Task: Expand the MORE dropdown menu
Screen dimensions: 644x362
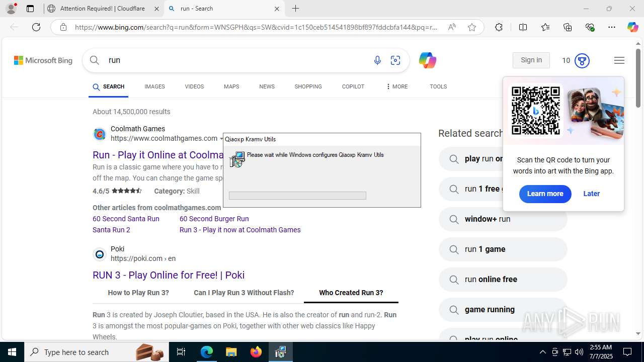Action: (396, 86)
